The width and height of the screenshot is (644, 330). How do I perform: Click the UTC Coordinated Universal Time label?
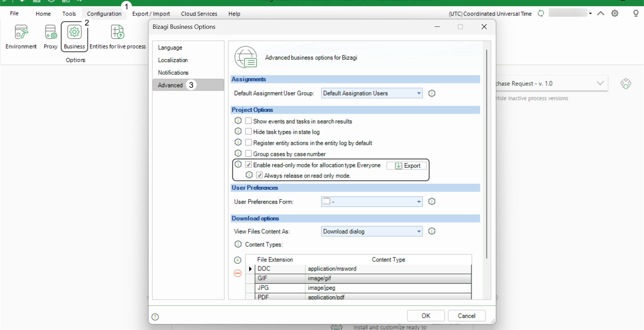point(490,14)
